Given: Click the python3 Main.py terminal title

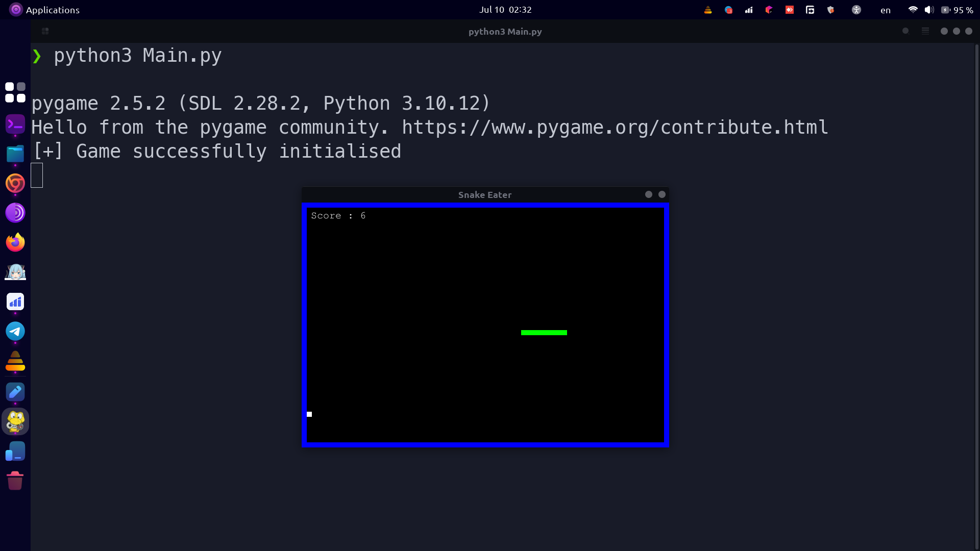Looking at the screenshot, I should pos(505,32).
